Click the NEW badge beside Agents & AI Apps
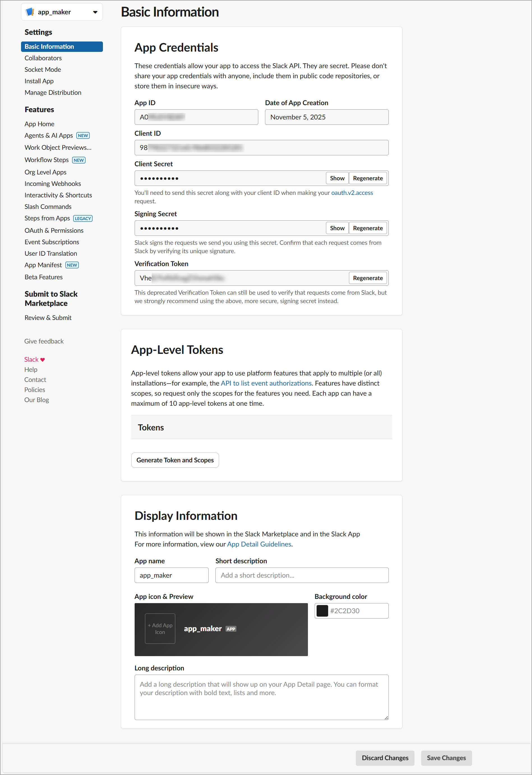Image resolution: width=532 pixels, height=775 pixels. click(x=83, y=135)
